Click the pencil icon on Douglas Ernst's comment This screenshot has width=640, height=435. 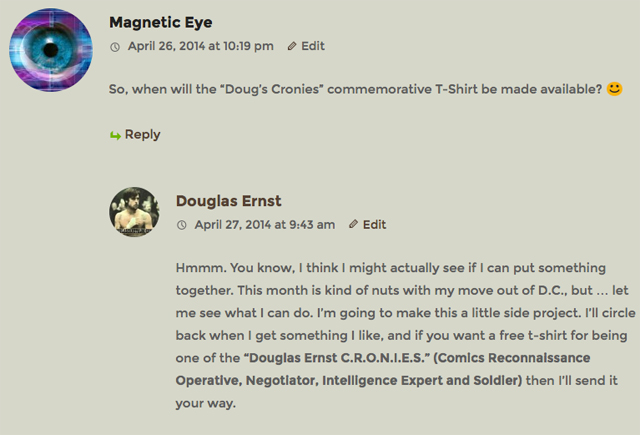pyautogui.click(x=353, y=225)
